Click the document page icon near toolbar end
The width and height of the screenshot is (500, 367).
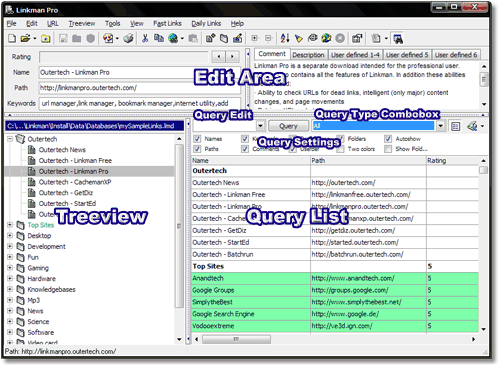pos(376,39)
